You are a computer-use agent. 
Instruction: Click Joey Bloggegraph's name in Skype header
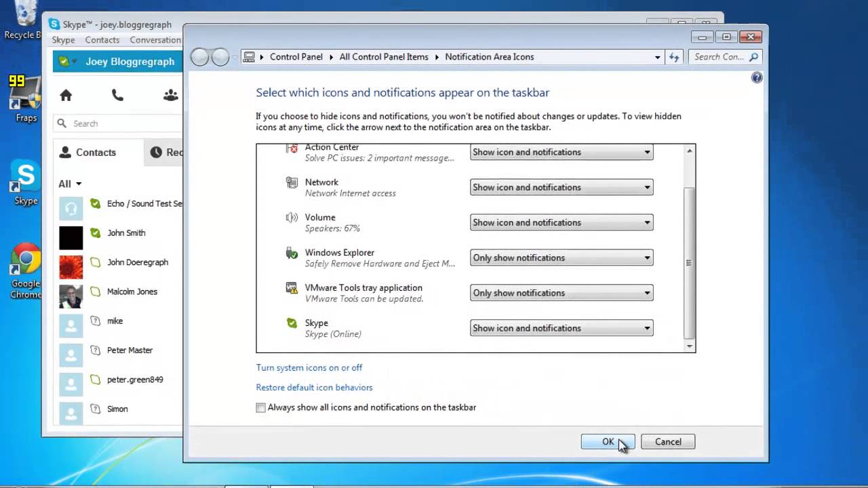click(x=130, y=62)
